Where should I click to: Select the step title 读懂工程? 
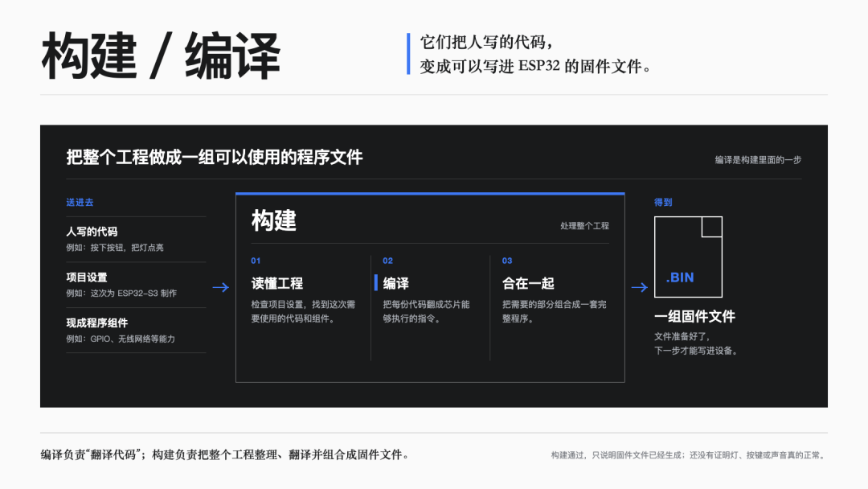pos(276,284)
